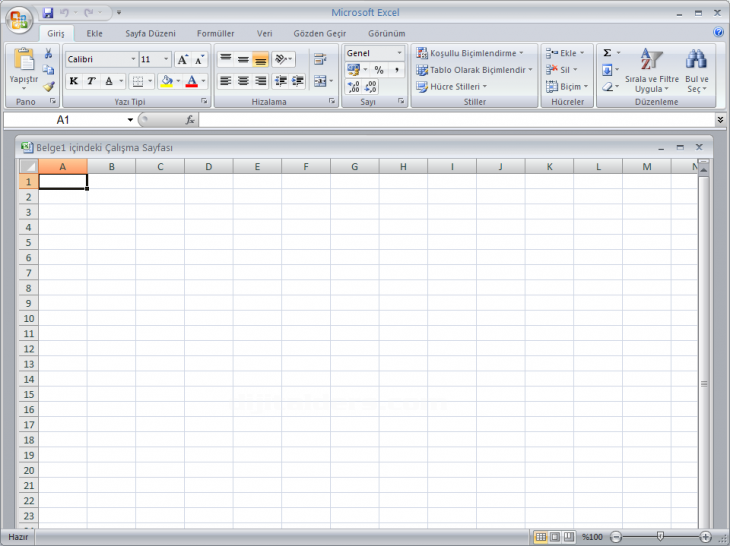The width and height of the screenshot is (730, 546).
Task: Switch to Page Layout view
Action: click(x=555, y=537)
